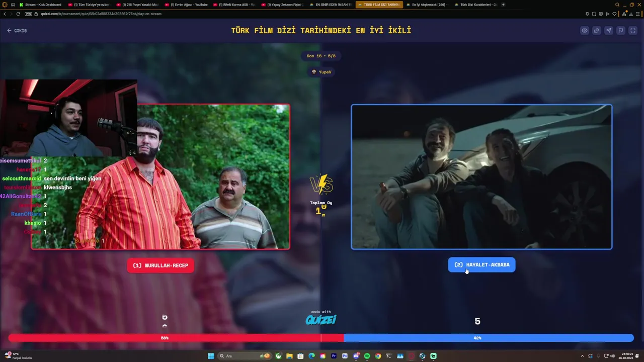
Task: Reload the page with refresh icon
Action: (x=19, y=14)
